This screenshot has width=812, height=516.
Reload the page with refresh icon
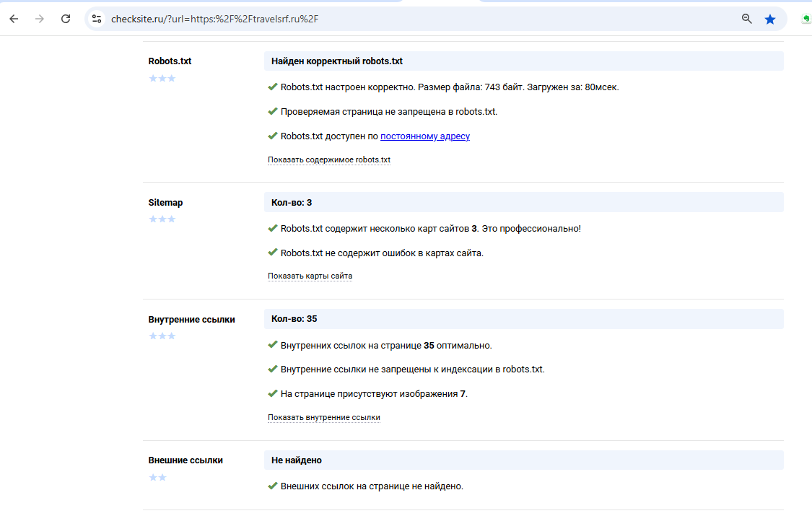click(66, 19)
